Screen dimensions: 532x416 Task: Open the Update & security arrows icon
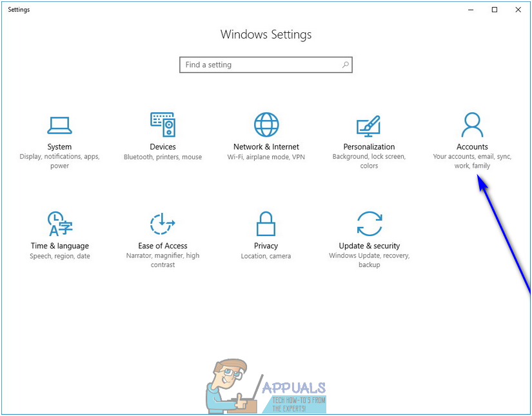[x=369, y=224]
